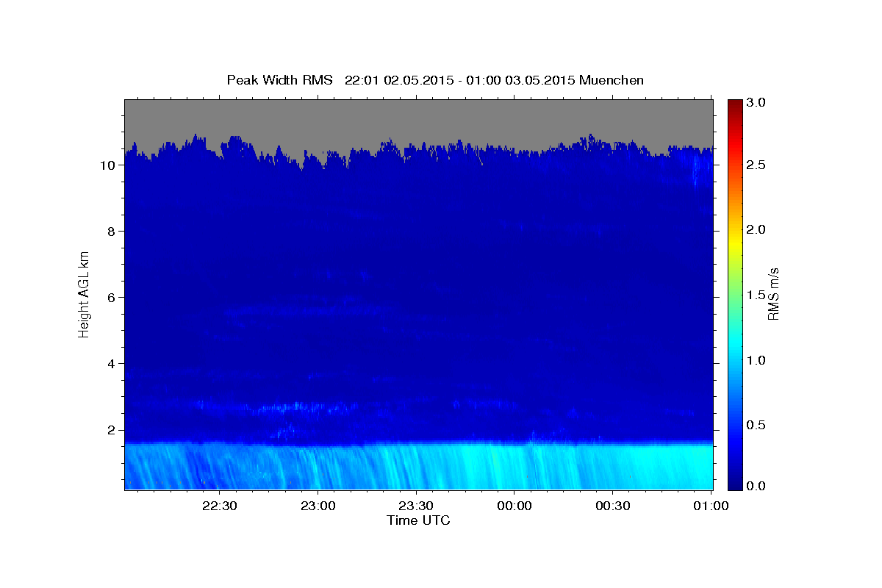Click the plot title 'Peak Width RMS'
Viewport: 882px width, 588px height.
[x=279, y=80]
